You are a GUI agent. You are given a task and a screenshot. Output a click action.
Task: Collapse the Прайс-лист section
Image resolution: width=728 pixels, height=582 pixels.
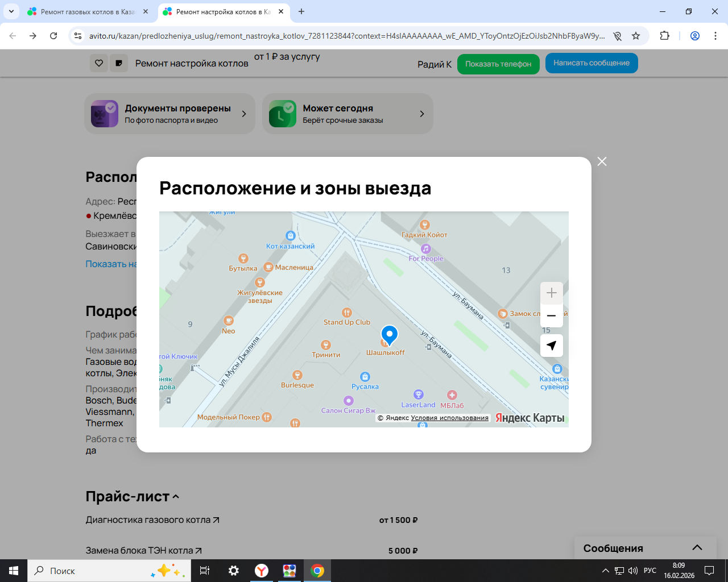pos(176,497)
